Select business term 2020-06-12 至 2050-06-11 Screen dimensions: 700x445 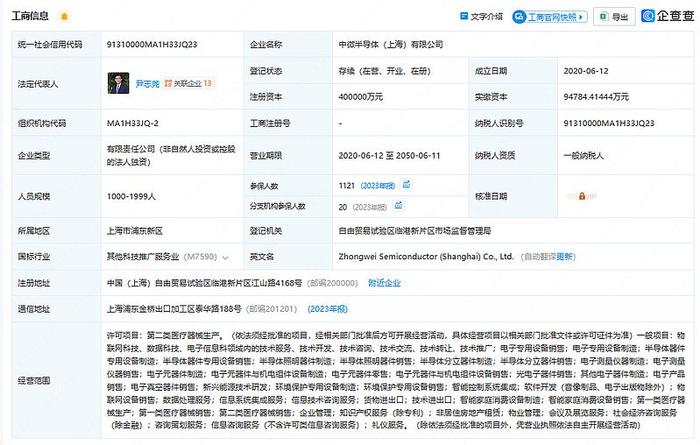(x=389, y=156)
